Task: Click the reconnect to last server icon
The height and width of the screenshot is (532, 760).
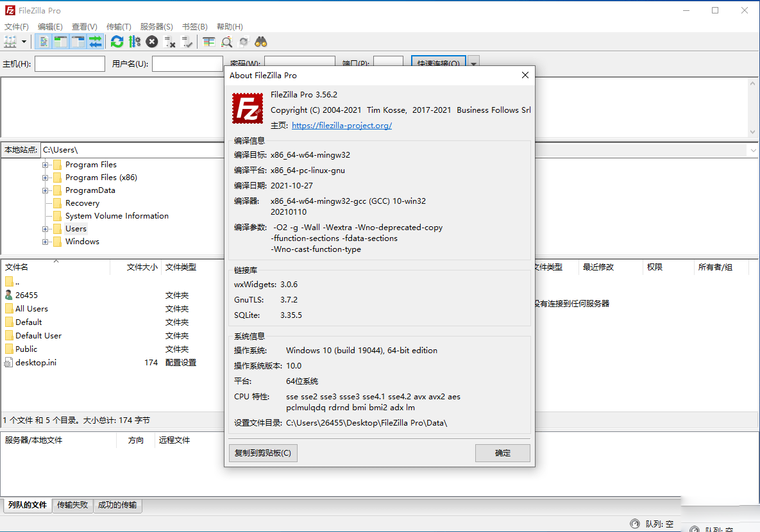Action: tap(187, 42)
